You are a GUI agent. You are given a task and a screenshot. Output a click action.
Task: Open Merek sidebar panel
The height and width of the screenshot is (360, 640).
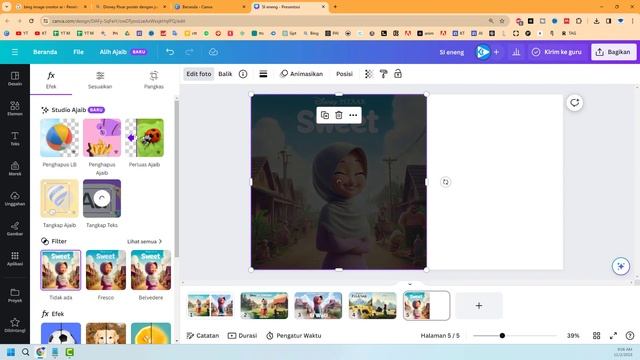pyautogui.click(x=15, y=168)
